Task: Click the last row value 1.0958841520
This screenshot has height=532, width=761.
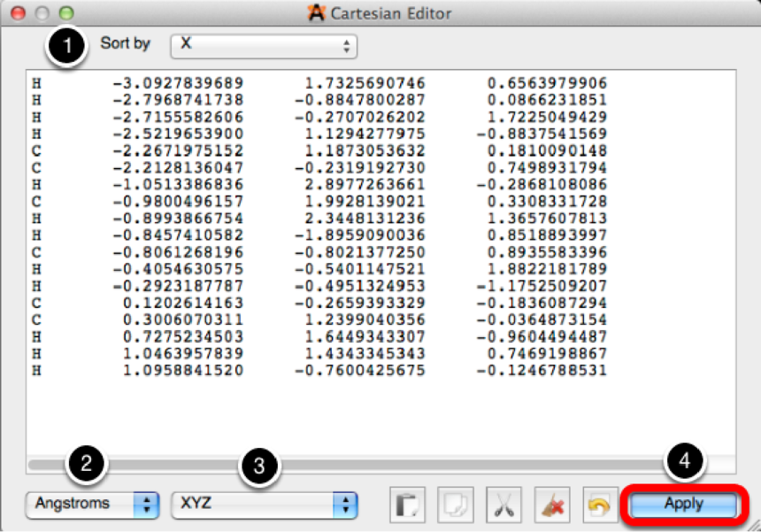Action: tap(182, 370)
